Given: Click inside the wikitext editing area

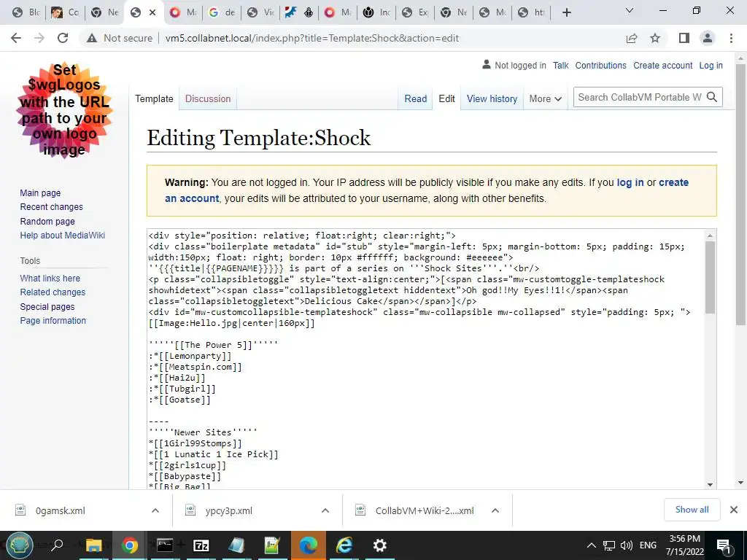Looking at the screenshot, I should [x=425, y=359].
